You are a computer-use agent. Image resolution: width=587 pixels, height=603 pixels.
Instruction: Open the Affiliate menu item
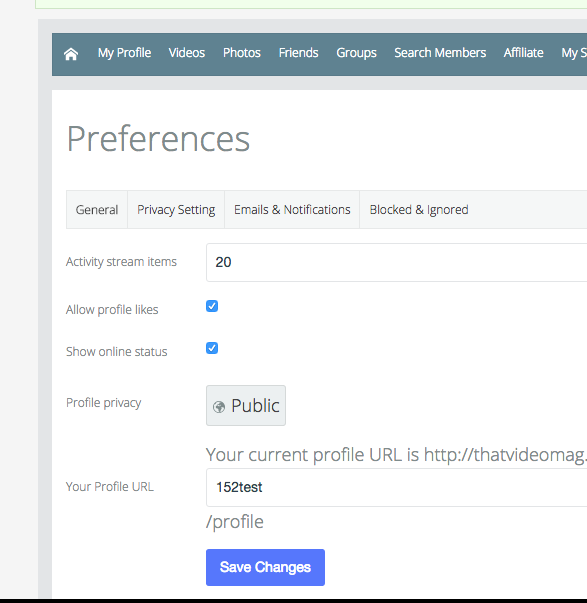click(x=524, y=53)
